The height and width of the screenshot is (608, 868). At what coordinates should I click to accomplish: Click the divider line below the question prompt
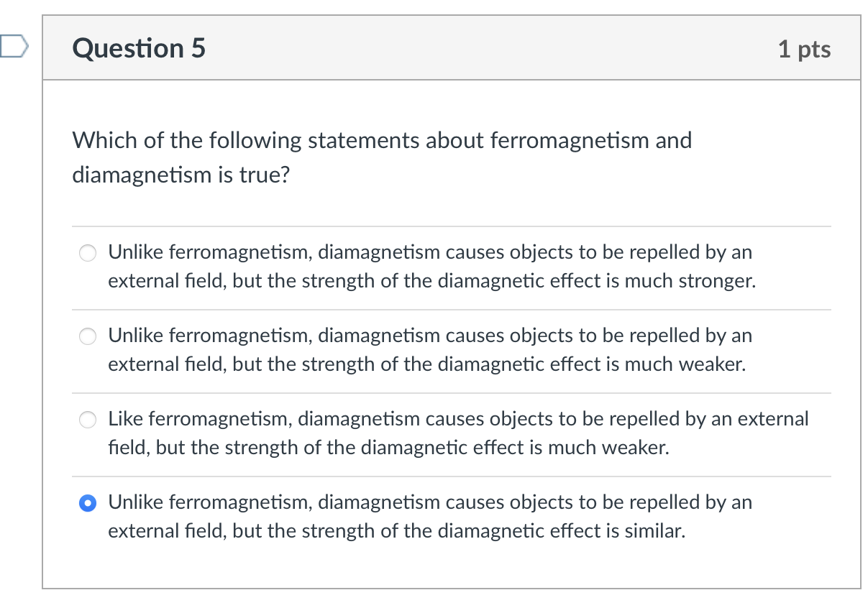(x=452, y=223)
